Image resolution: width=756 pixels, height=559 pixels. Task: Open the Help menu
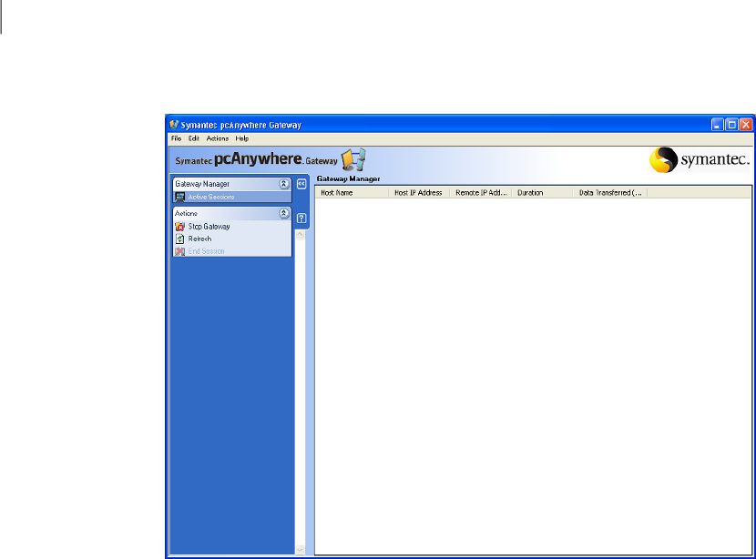tap(242, 138)
